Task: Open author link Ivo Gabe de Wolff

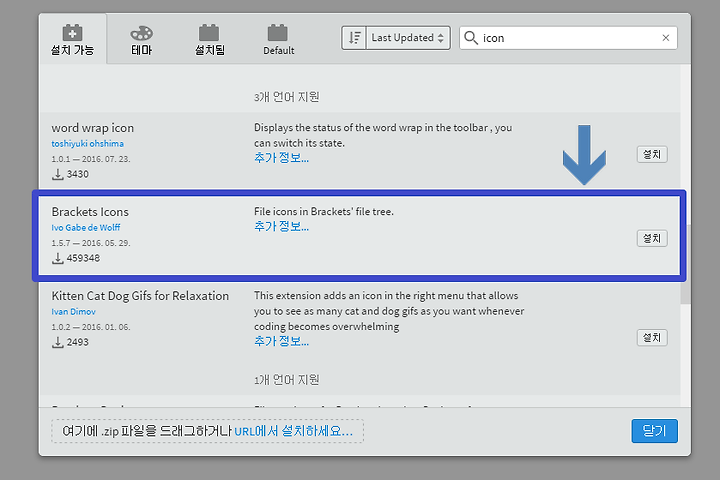Action: click(85, 228)
